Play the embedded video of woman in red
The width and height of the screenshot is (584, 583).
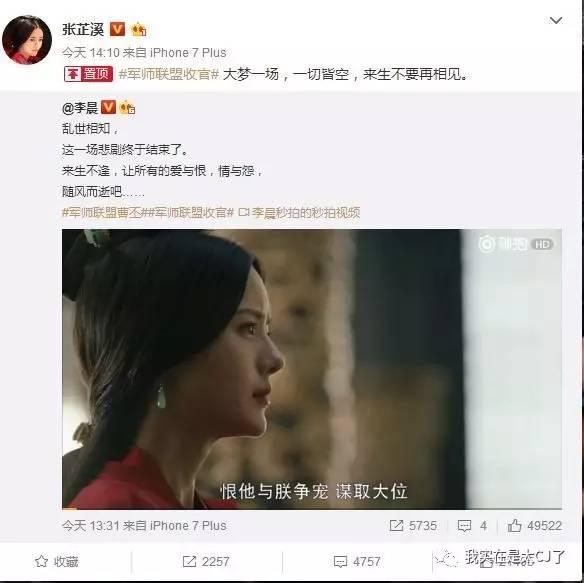(x=312, y=369)
